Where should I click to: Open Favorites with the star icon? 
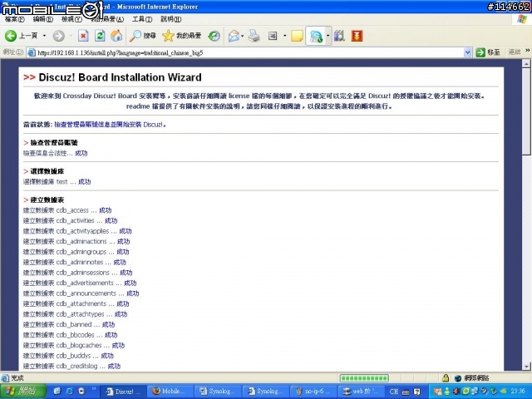(x=181, y=36)
